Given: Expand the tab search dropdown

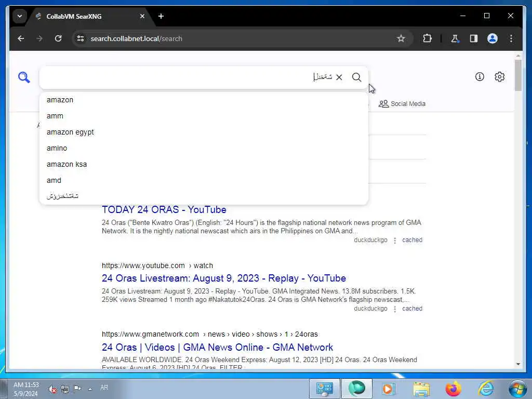Looking at the screenshot, I should (x=20, y=16).
